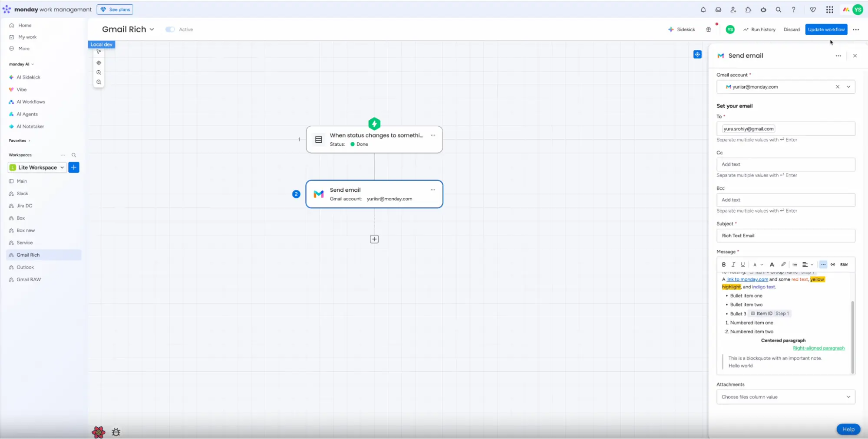Open Run history
This screenshot has width=868, height=439.
[x=759, y=29]
